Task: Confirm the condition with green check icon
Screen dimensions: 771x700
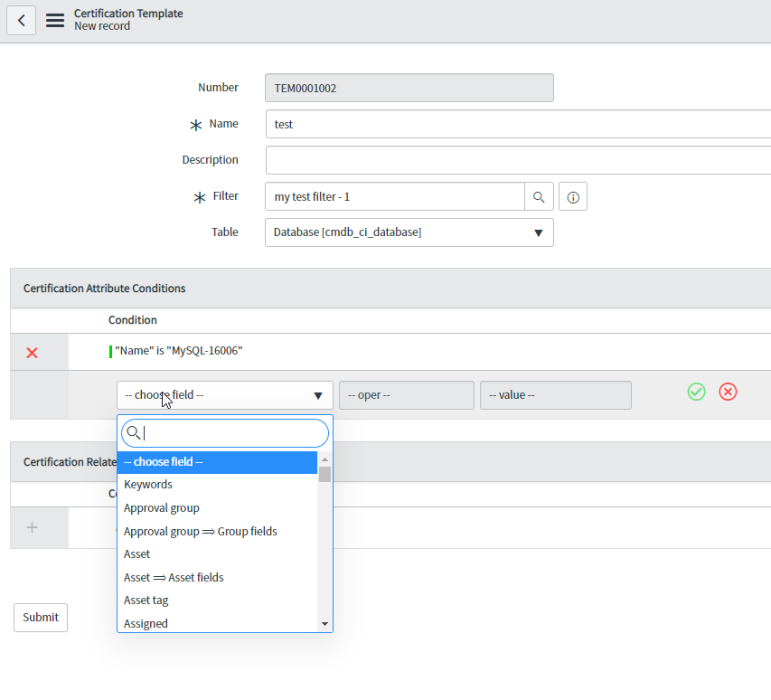Action: [x=696, y=392]
